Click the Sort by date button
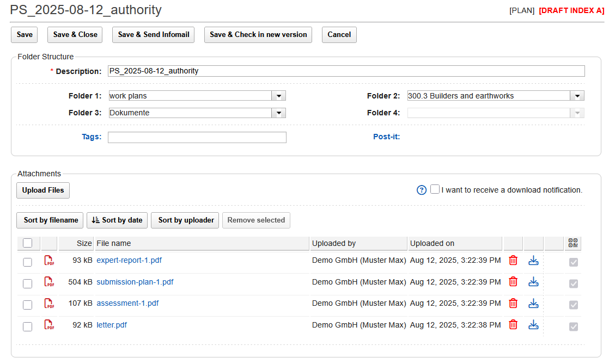609x364 pixels. pyautogui.click(x=117, y=220)
